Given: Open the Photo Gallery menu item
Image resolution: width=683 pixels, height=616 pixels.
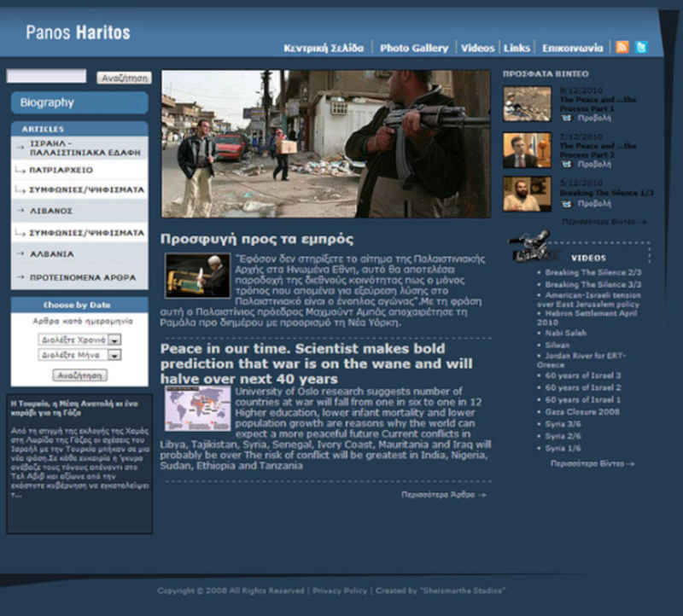Looking at the screenshot, I should pos(414,49).
